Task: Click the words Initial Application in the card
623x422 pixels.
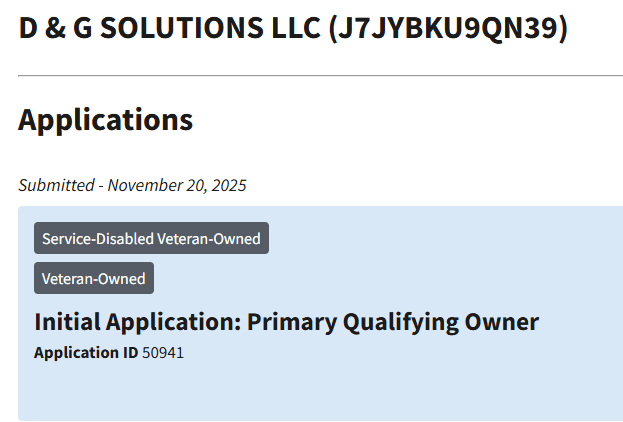Action: pos(137,321)
